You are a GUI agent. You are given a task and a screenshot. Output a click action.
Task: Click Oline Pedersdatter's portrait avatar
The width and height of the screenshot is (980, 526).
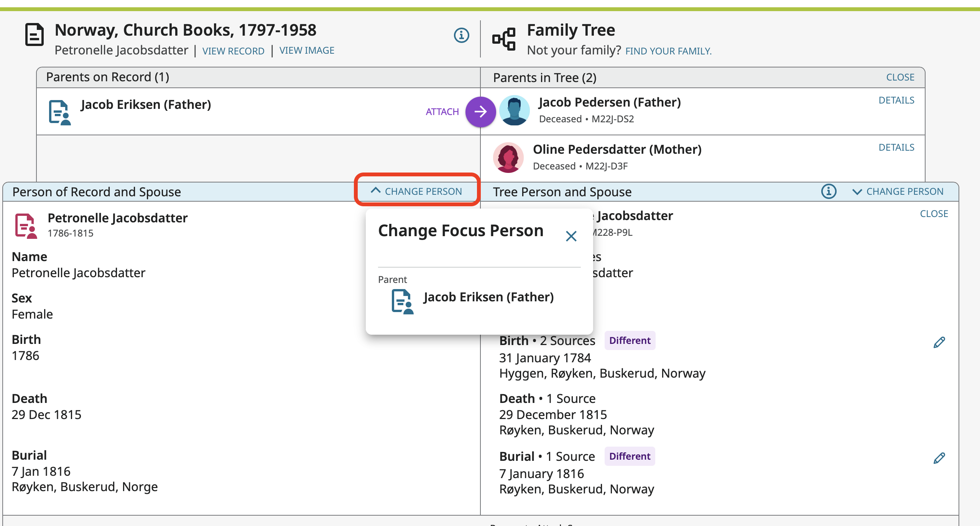(x=508, y=158)
